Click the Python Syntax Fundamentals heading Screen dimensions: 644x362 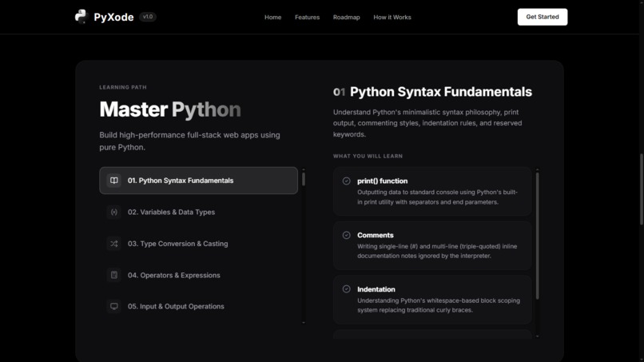[x=441, y=92]
